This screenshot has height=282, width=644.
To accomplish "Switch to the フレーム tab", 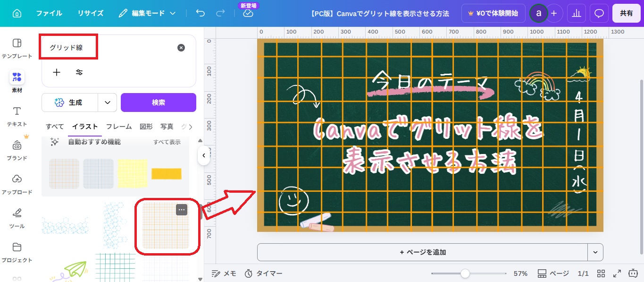I will click(x=119, y=127).
